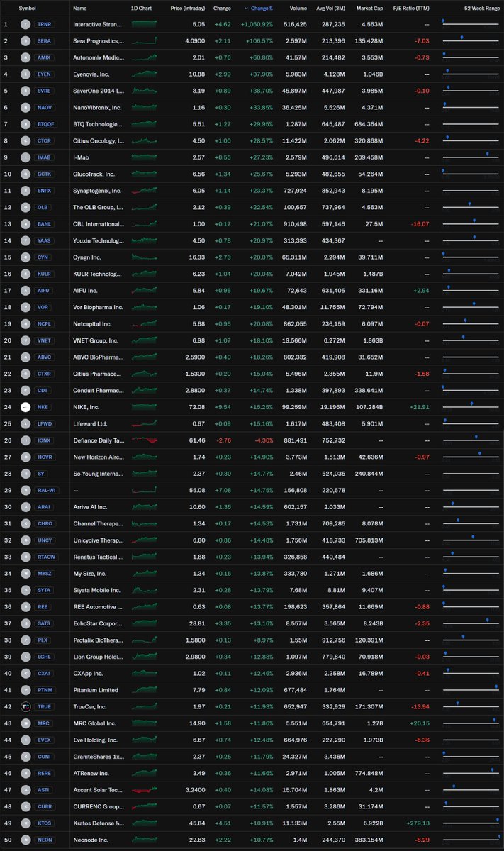
Task: Sort by the Volume column header
Action: click(298, 8)
